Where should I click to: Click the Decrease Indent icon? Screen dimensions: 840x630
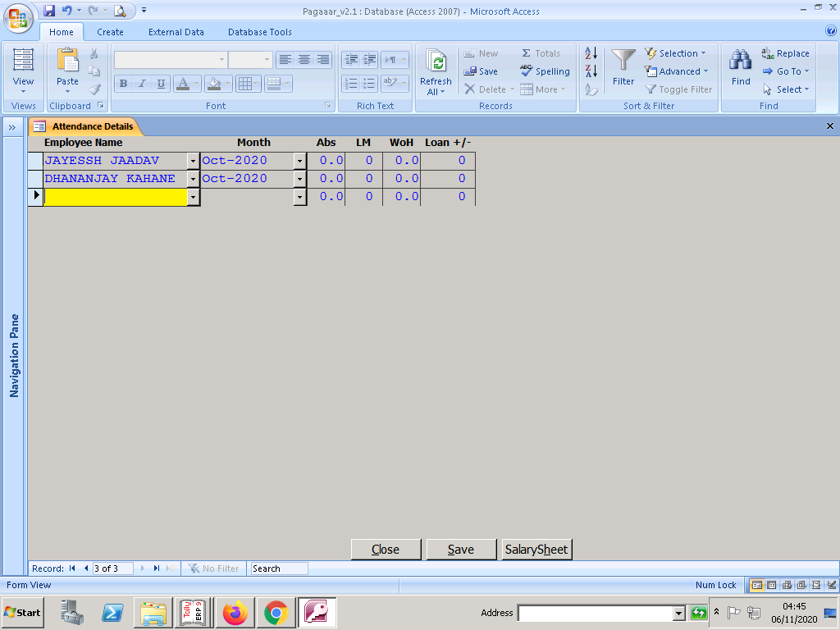point(351,59)
